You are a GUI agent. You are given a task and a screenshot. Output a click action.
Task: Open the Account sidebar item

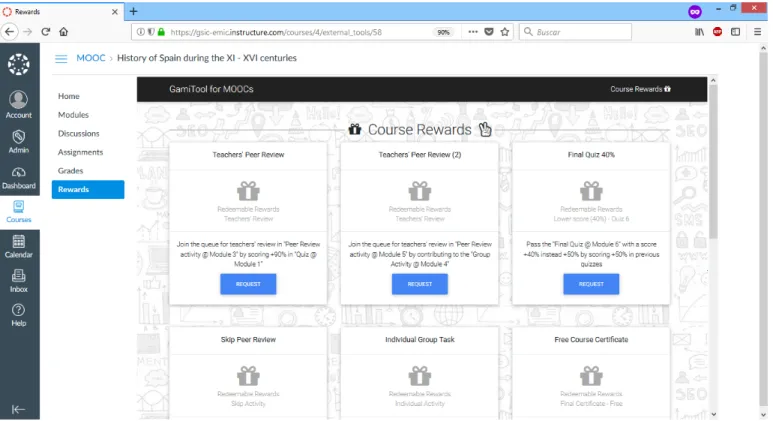click(x=19, y=105)
